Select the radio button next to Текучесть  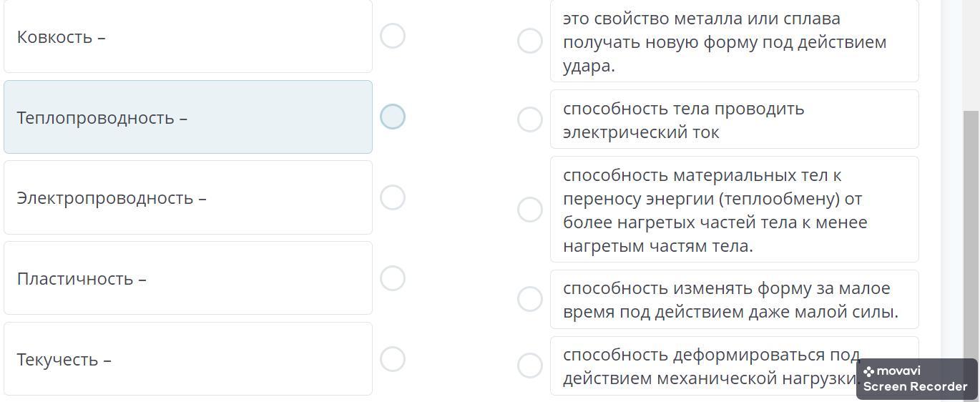point(393,359)
